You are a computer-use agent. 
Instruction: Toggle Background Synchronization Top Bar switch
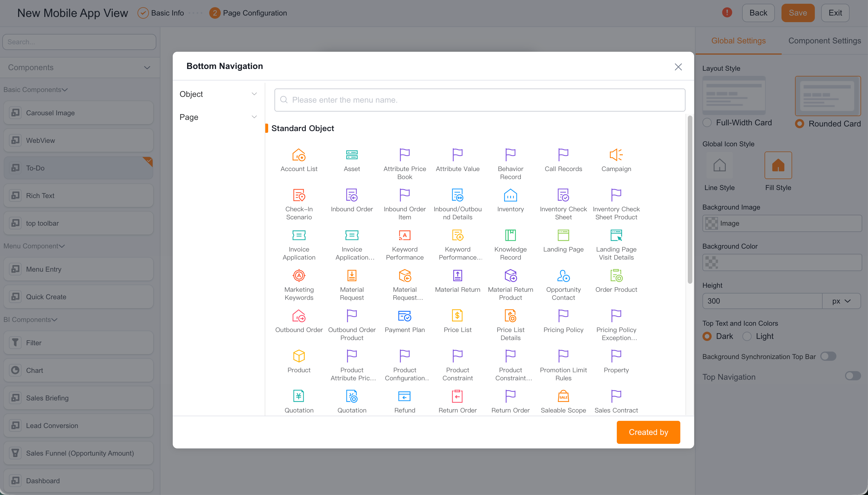[828, 356]
